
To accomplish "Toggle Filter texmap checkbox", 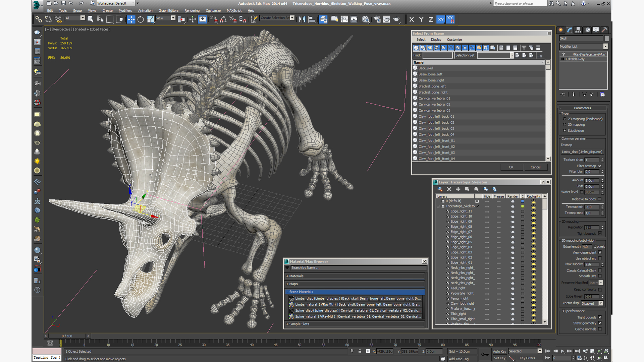I will [x=600, y=166].
